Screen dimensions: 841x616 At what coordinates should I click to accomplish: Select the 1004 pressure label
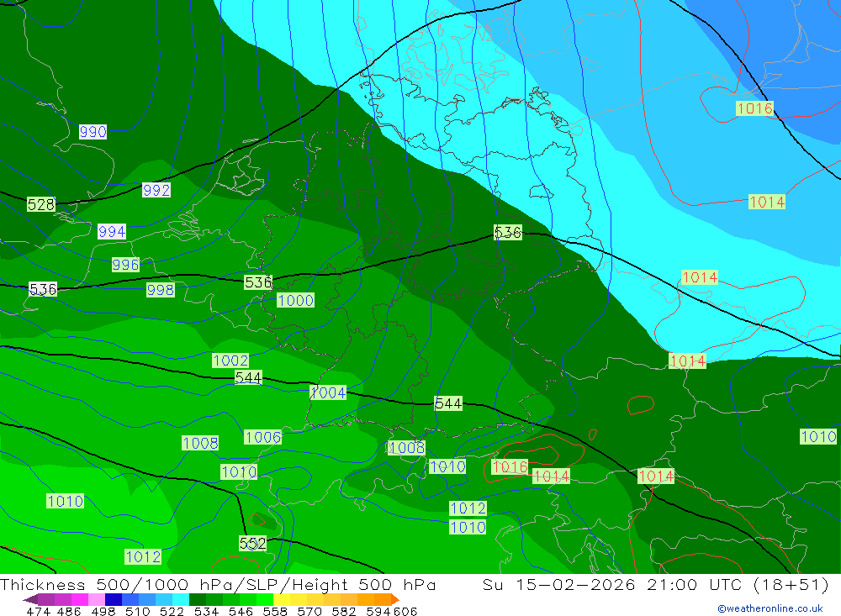pyautogui.click(x=328, y=393)
